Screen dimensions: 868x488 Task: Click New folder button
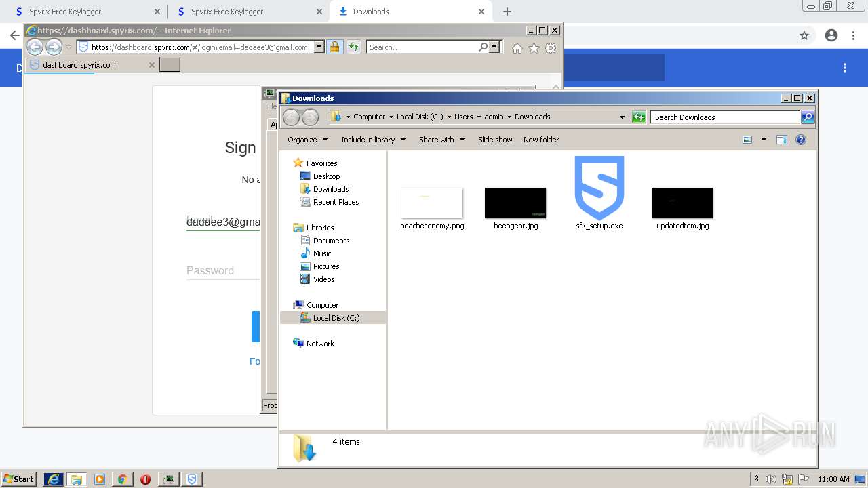[x=541, y=140]
